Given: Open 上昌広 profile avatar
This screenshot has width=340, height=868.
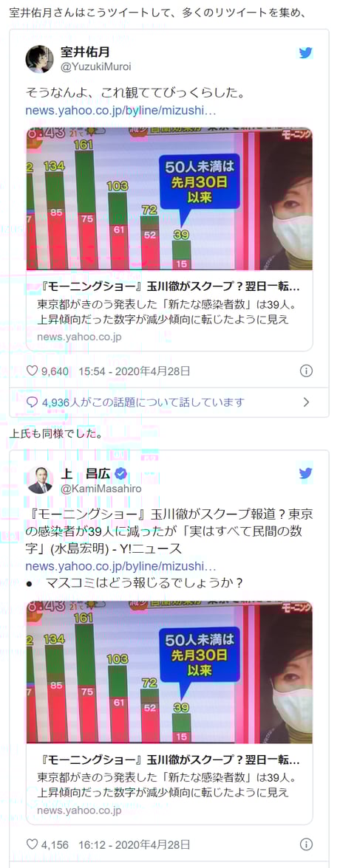Looking at the screenshot, I should pyautogui.click(x=40, y=480).
